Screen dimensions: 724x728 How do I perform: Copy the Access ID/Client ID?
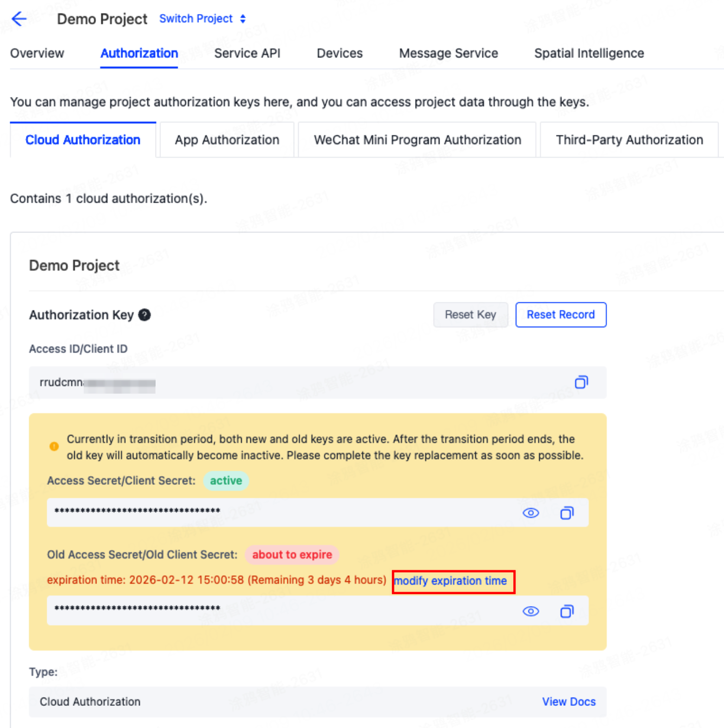point(581,382)
